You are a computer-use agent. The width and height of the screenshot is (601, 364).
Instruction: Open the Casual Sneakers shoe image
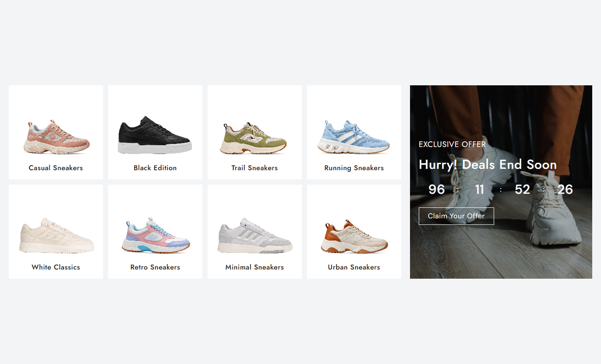pyautogui.click(x=56, y=137)
